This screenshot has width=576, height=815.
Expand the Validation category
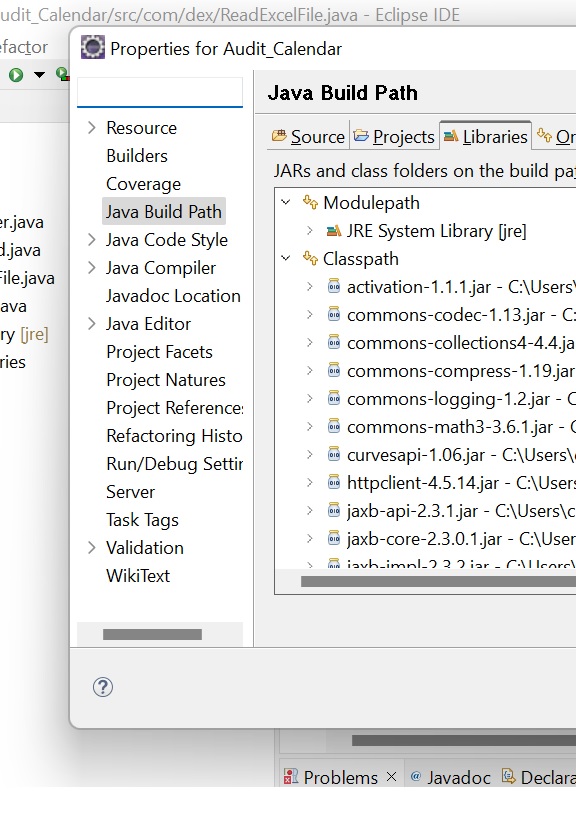[x=92, y=547]
